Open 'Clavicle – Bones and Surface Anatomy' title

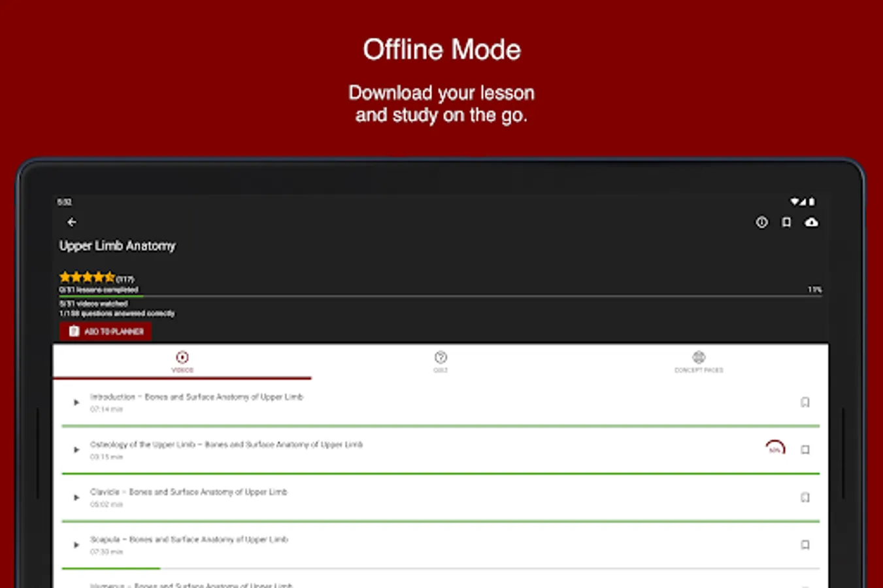tap(188, 492)
